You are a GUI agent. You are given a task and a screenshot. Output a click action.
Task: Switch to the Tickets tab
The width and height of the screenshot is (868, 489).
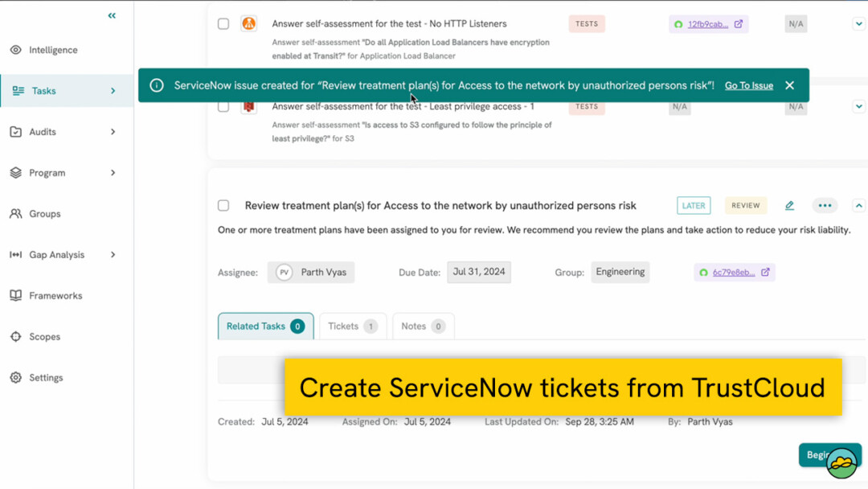[x=352, y=326]
